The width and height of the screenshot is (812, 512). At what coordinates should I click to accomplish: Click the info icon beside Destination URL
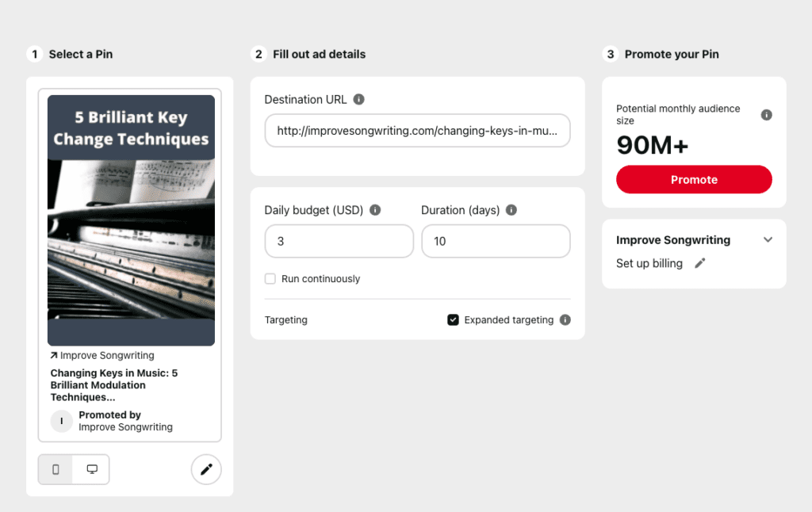(x=358, y=100)
